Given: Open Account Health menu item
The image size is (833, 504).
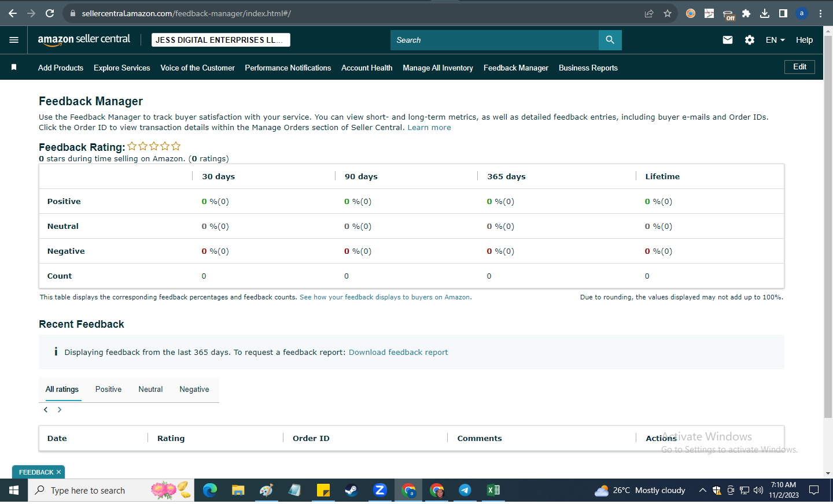Looking at the screenshot, I should 367,68.
